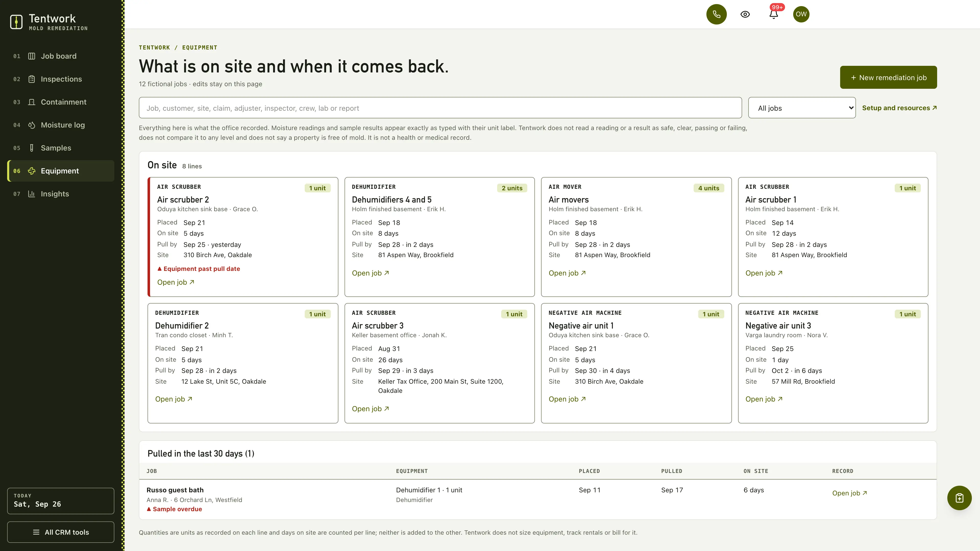Click the Tentwork logo icon

tap(16, 22)
